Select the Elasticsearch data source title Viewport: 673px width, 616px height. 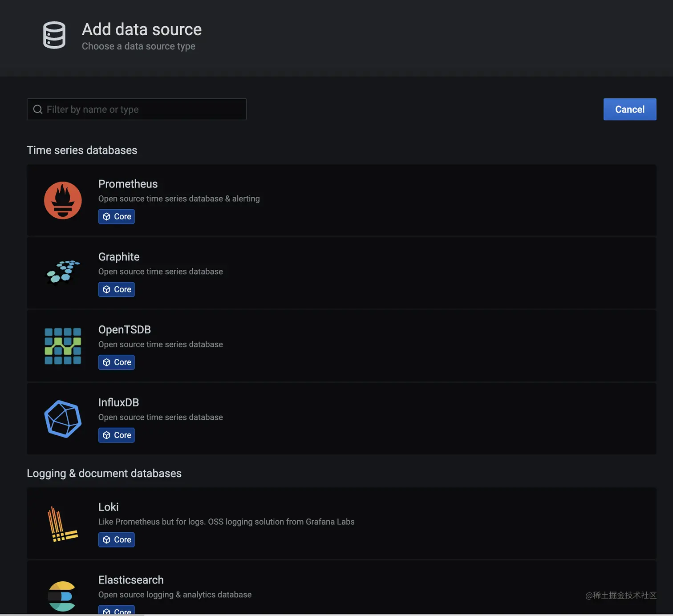(131, 580)
